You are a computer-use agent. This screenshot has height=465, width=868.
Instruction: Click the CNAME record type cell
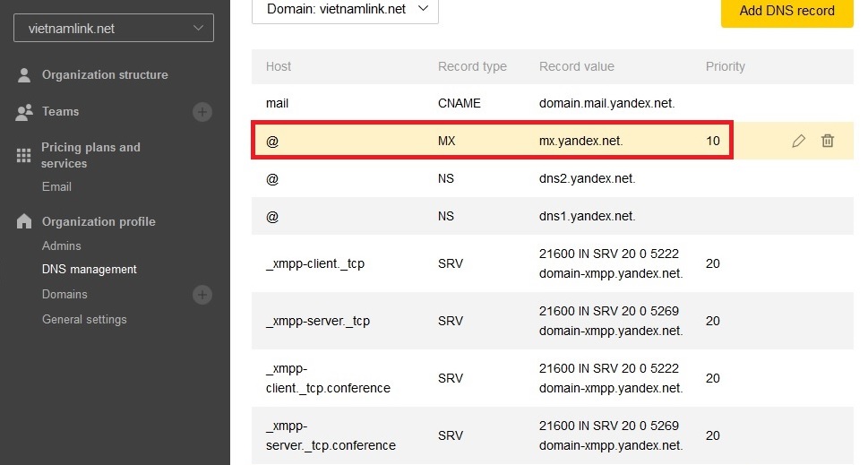click(459, 103)
